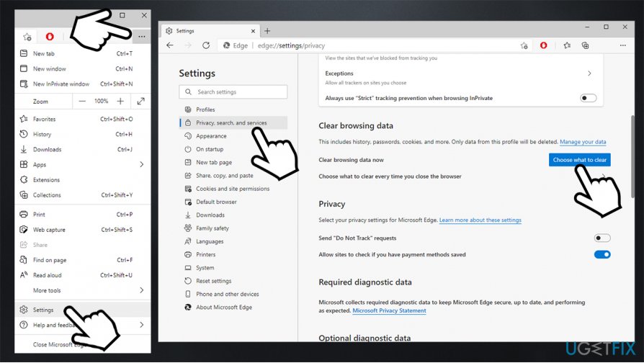This screenshot has height=363, width=644.
Task: Open Family safety settings
Action: point(233,228)
